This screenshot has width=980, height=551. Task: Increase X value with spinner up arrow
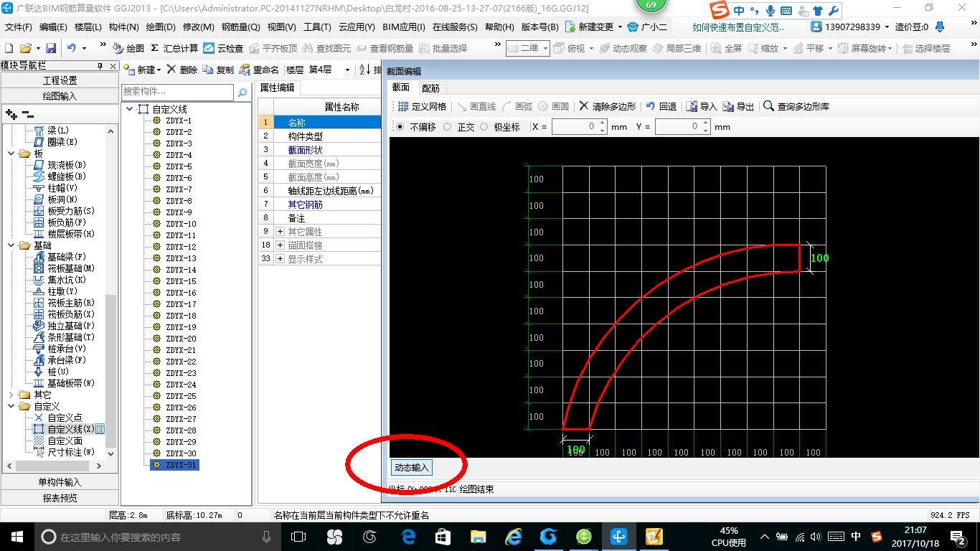(x=602, y=123)
